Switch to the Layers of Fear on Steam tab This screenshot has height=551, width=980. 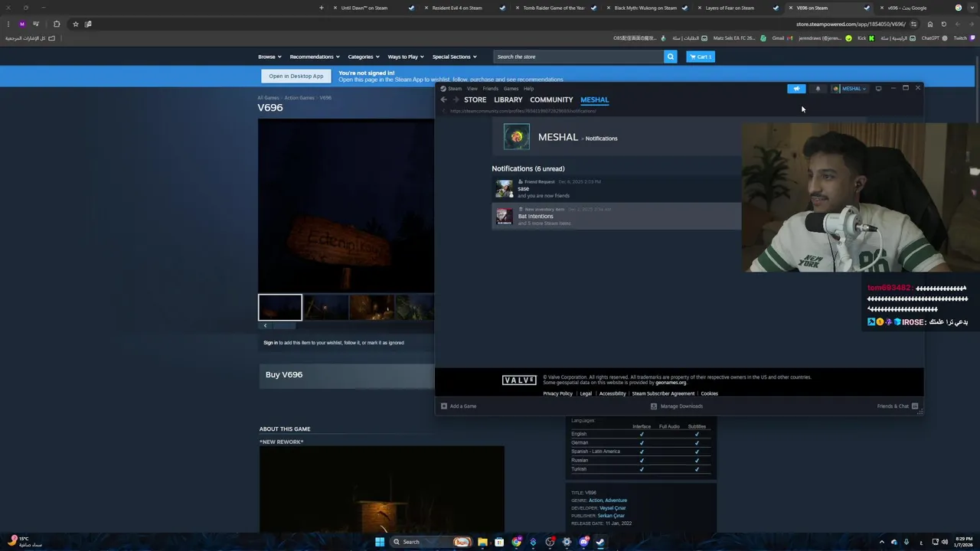(737, 8)
